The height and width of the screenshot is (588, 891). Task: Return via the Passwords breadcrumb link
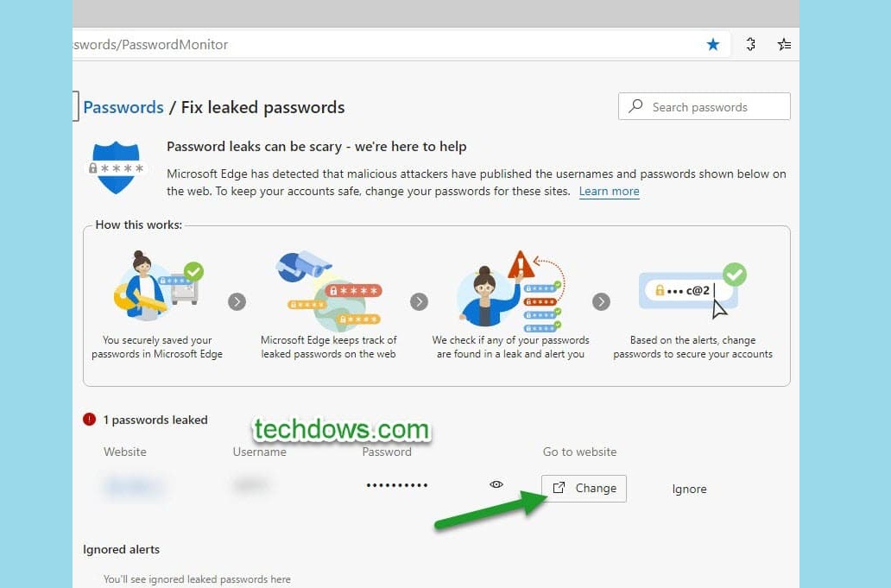[x=123, y=107]
